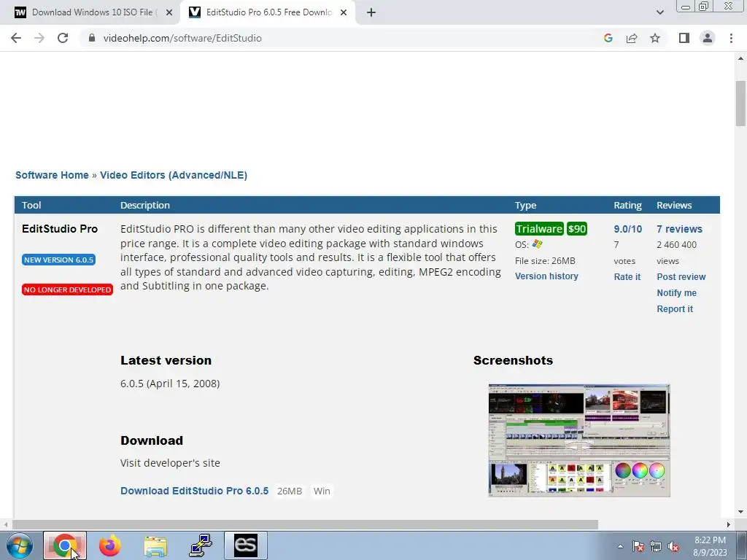Open a new browser tab
The height and width of the screenshot is (560, 747).
pos(371,12)
